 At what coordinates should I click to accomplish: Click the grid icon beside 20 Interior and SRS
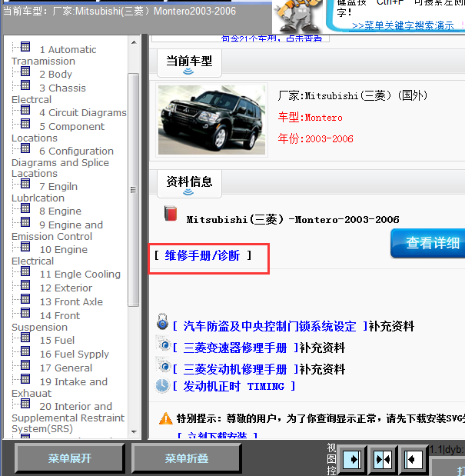pyautogui.click(x=25, y=404)
